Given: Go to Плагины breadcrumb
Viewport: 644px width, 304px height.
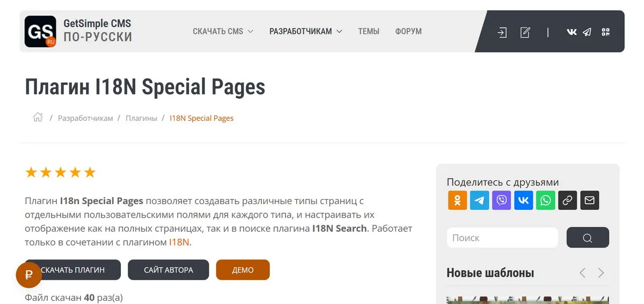Looking at the screenshot, I should point(141,118).
